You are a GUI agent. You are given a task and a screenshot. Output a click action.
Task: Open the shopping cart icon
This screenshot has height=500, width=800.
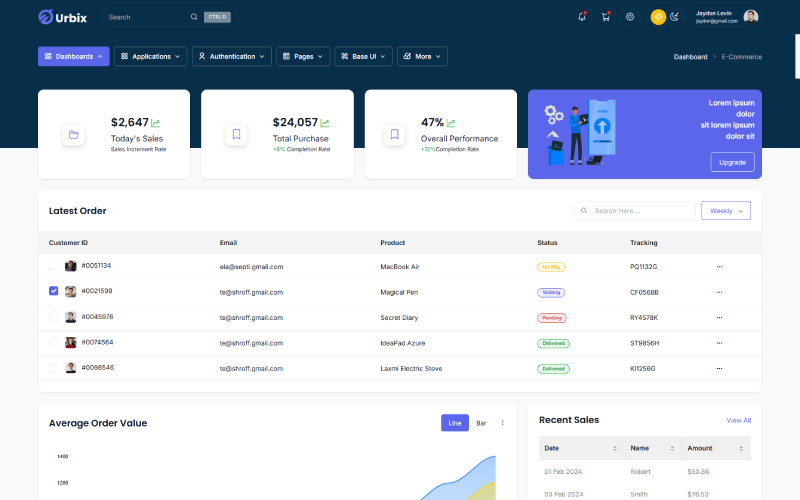pos(606,17)
